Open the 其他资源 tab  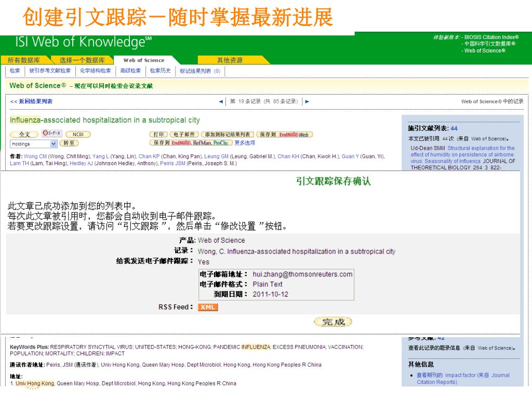[x=230, y=60]
